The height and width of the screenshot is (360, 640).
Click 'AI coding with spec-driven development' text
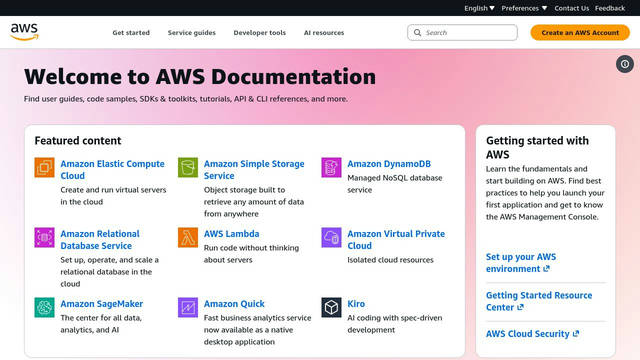tap(395, 324)
